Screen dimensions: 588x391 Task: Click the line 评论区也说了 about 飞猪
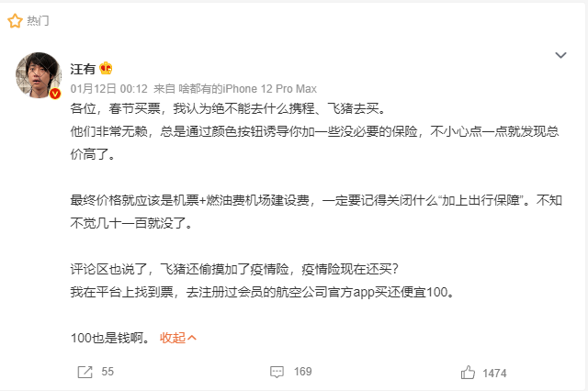point(234,270)
